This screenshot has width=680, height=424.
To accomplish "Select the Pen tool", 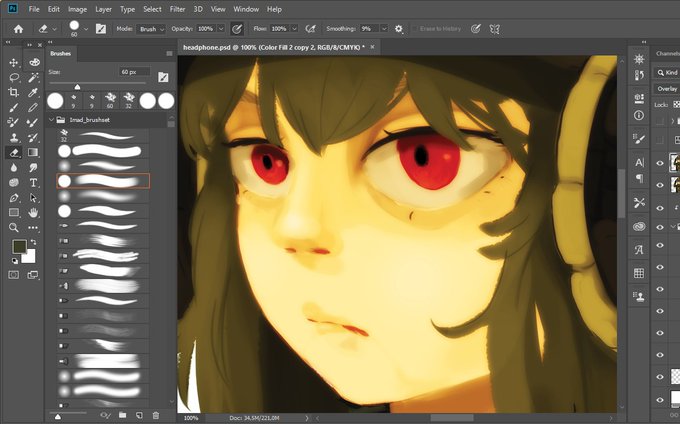I will click(x=13, y=198).
